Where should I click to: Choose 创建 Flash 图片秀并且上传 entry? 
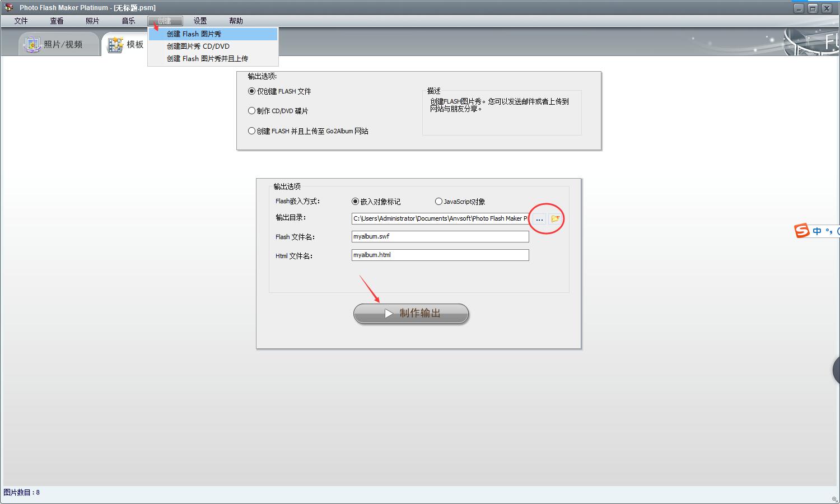[x=213, y=59]
